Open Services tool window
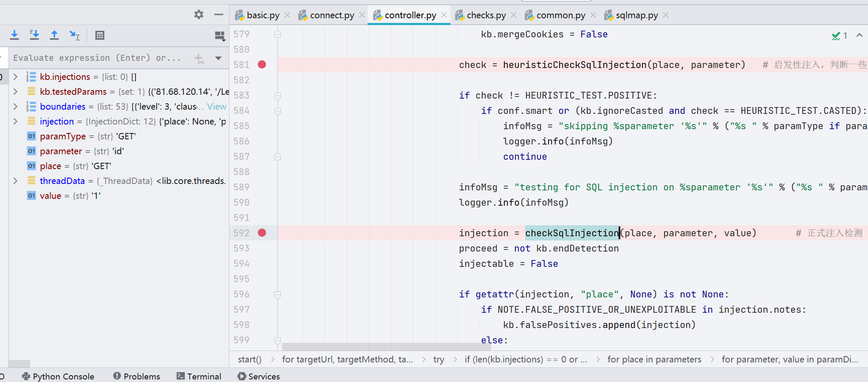Image resolution: width=868 pixels, height=382 pixels. (259, 376)
